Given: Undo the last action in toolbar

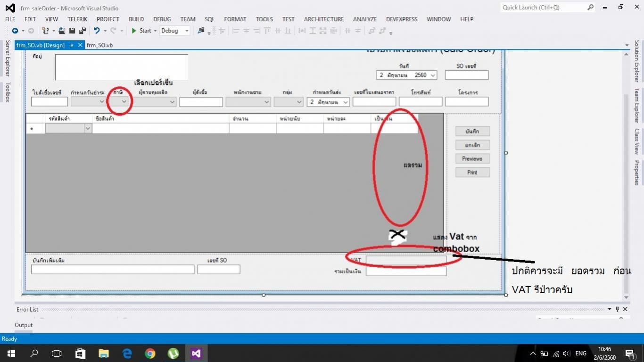Looking at the screenshot, I should click(97, 31).
